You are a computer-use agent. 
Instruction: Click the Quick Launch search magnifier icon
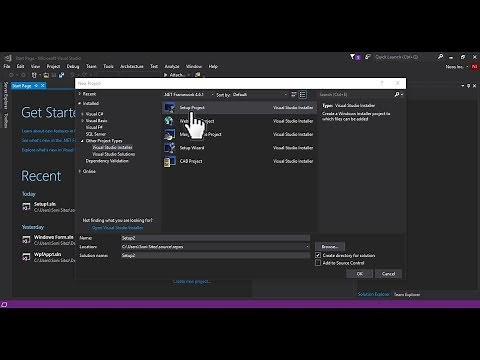pos(440,57)
